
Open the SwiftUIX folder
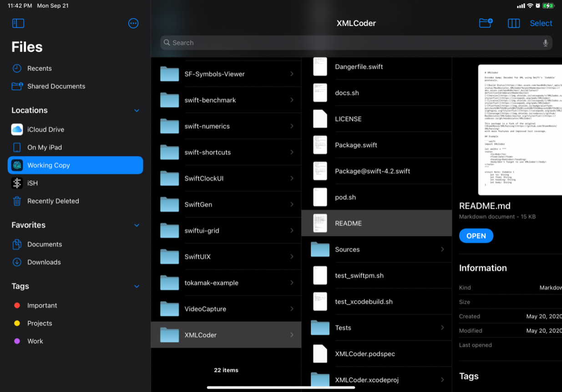pos(226,256)
